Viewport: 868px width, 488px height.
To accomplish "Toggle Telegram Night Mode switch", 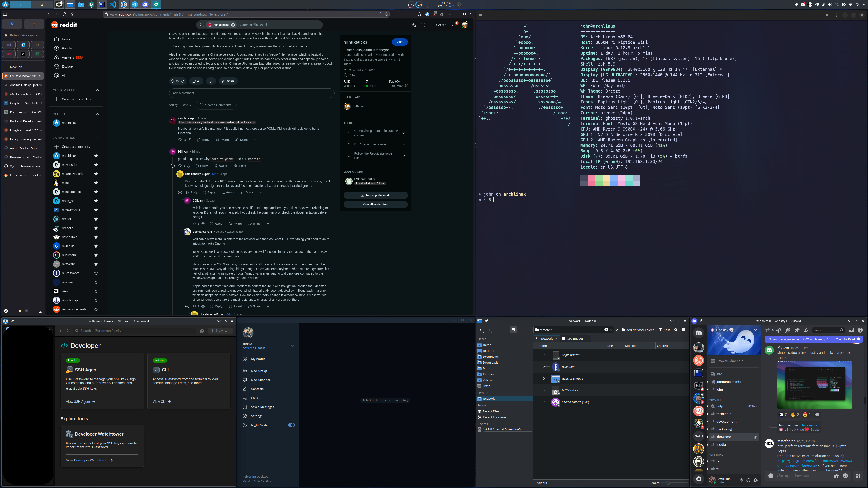I will 291,425.
